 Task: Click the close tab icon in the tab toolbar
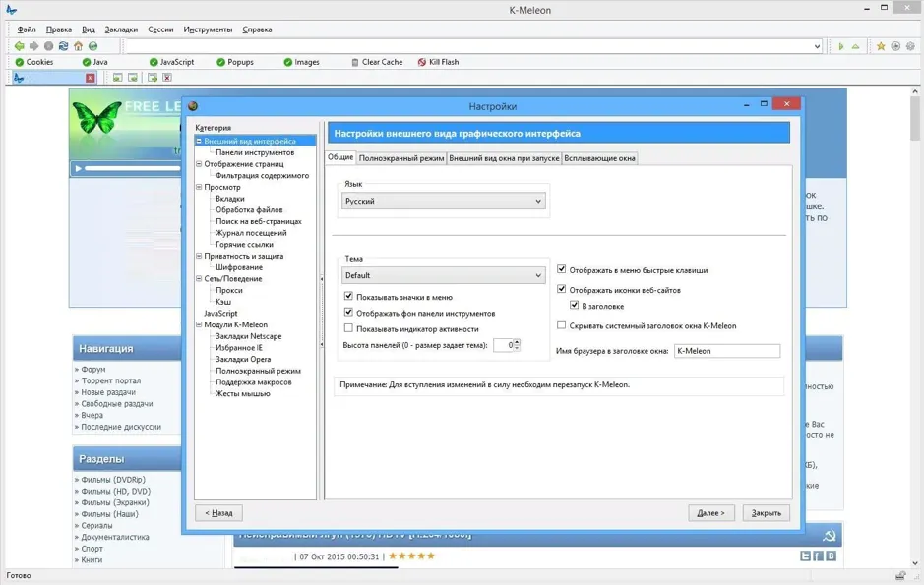click(167, 78)
